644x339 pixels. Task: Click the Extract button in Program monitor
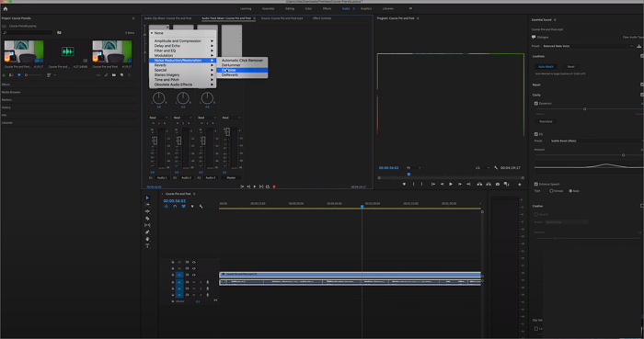tap(489, 185)
